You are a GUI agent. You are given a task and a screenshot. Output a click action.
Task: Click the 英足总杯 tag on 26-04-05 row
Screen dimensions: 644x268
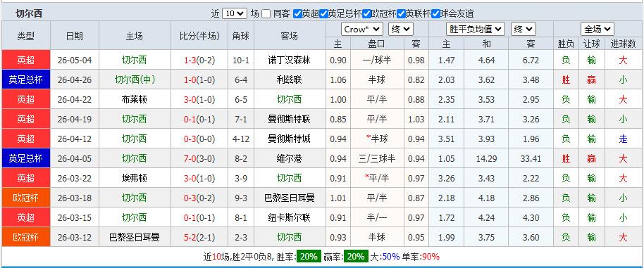point(26,158)
